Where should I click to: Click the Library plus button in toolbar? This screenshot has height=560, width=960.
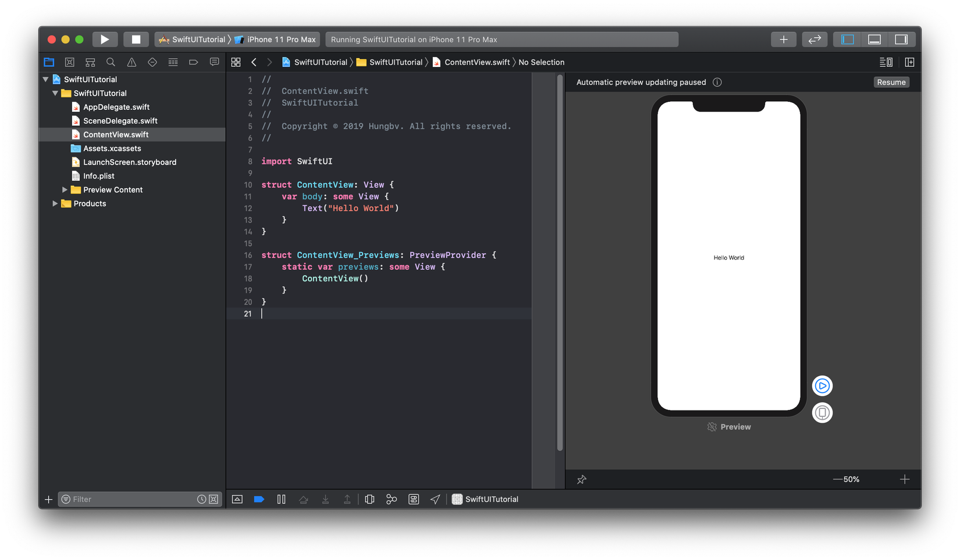(x=784, y=40)
